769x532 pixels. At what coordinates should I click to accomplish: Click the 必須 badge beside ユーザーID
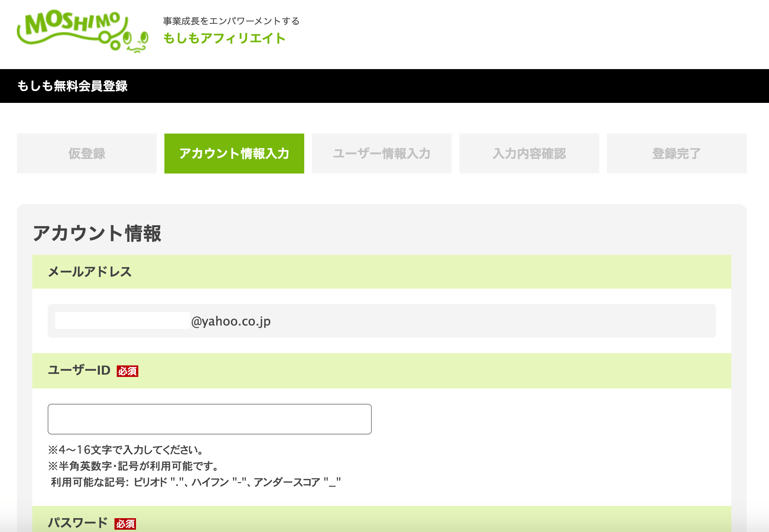pos(128,371)
